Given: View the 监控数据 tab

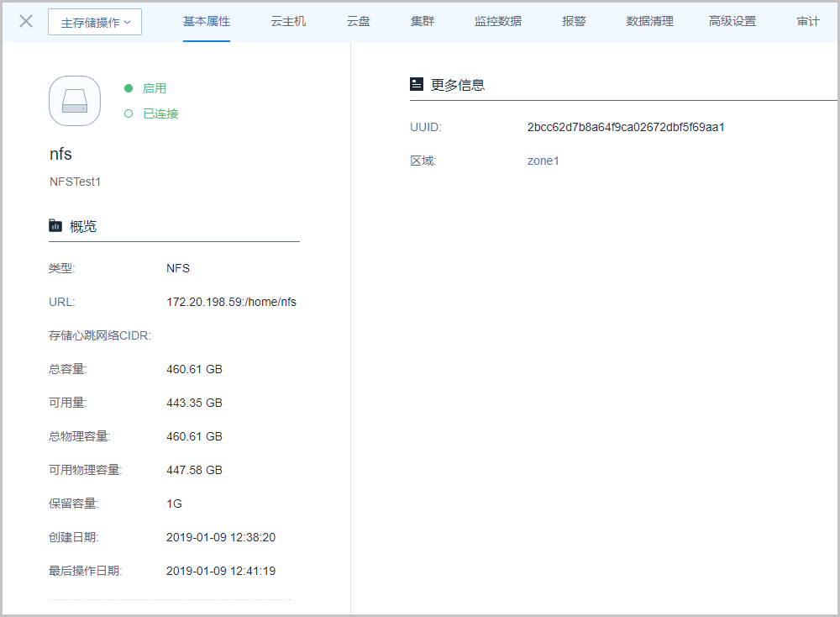Looking at the screenshot, I should click(x=498, y=21).
